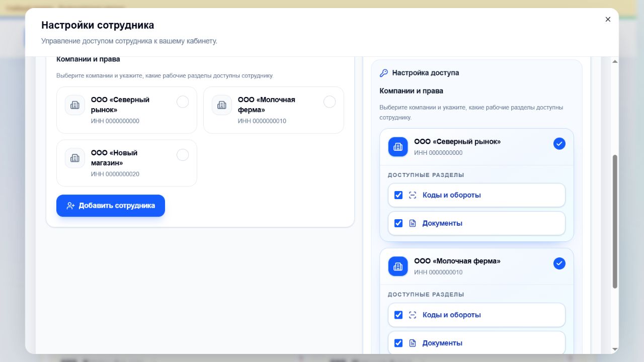Image resolution: width=644 pixels, height=362 pixels.
Task: Click add-user icon on «Добавить сотрудника» button
Action: tap(70, 206)
